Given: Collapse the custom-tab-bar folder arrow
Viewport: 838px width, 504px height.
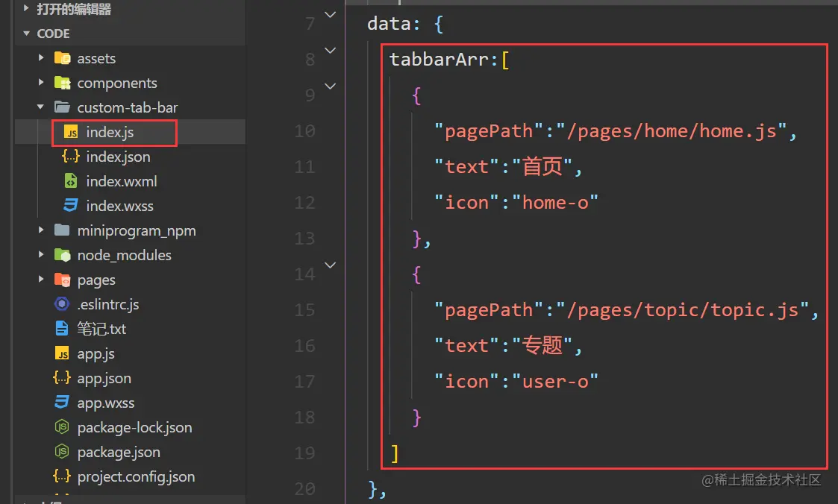Looking at the screenshot, I should pyautogui.click(x=40, y=107).
